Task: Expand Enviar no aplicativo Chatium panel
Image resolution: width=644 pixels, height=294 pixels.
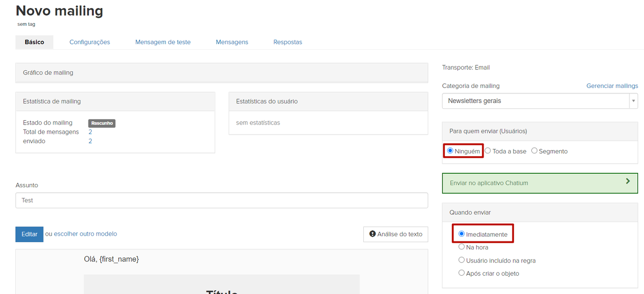Action: tap(539, 183)
